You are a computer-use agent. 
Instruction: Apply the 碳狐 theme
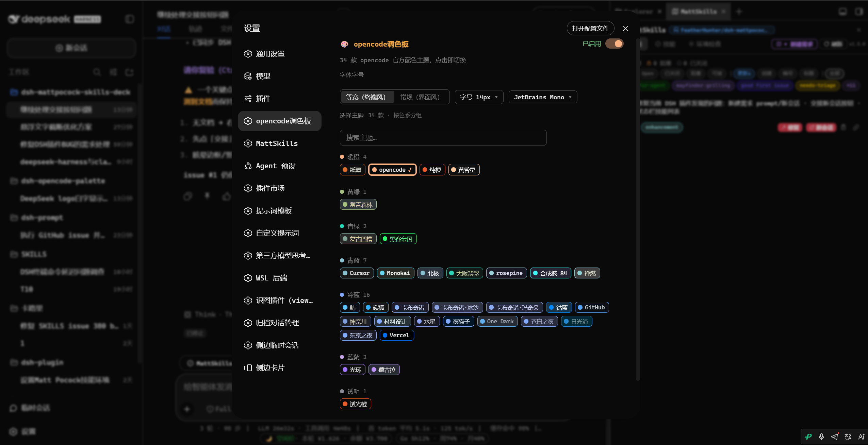(x=376, y=308)
